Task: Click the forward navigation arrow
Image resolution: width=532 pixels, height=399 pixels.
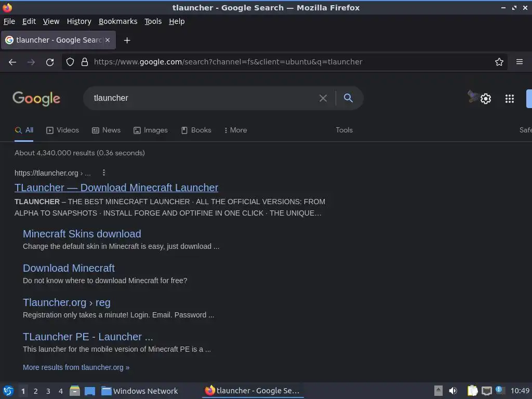Action: point(31,62)
